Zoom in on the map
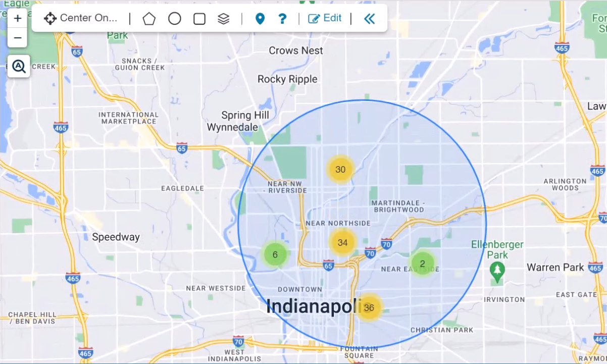607x364 pixels. [18, 19]
